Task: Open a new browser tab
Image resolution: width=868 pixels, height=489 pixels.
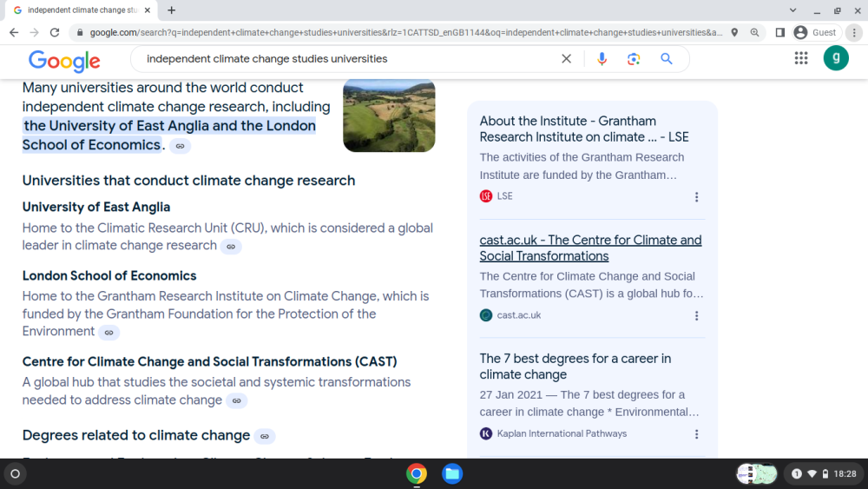Action: point(172,10)
